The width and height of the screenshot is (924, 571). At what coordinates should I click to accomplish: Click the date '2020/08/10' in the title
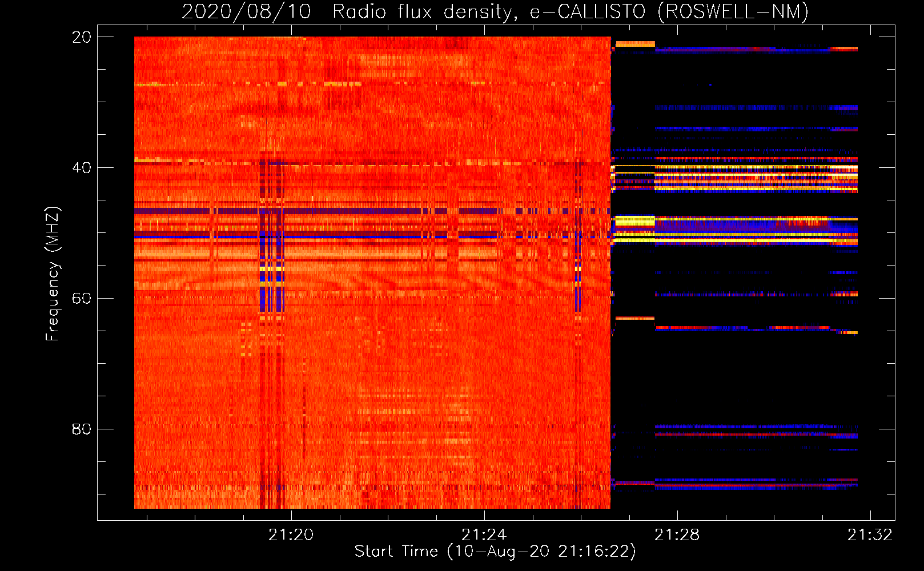247,11
